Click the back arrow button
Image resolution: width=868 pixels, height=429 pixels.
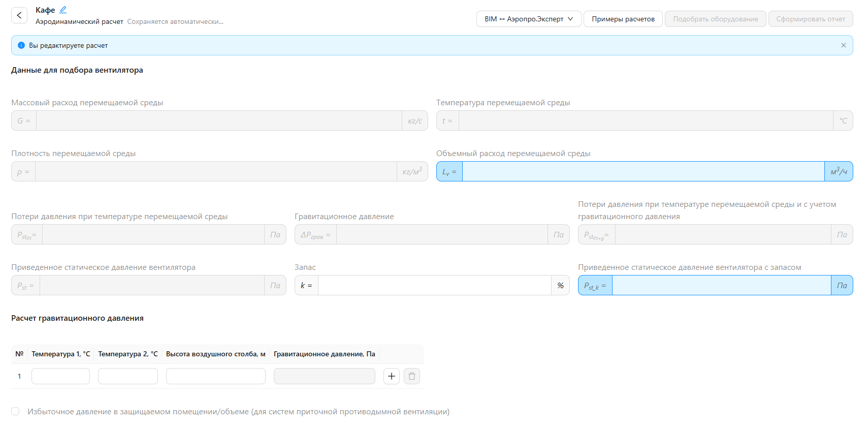(x=19, y=16)
